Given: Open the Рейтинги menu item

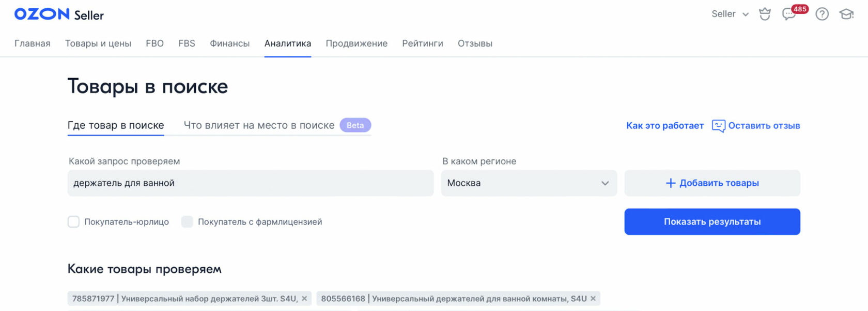Looking at the screenshot, I should (x=423, y=43).
